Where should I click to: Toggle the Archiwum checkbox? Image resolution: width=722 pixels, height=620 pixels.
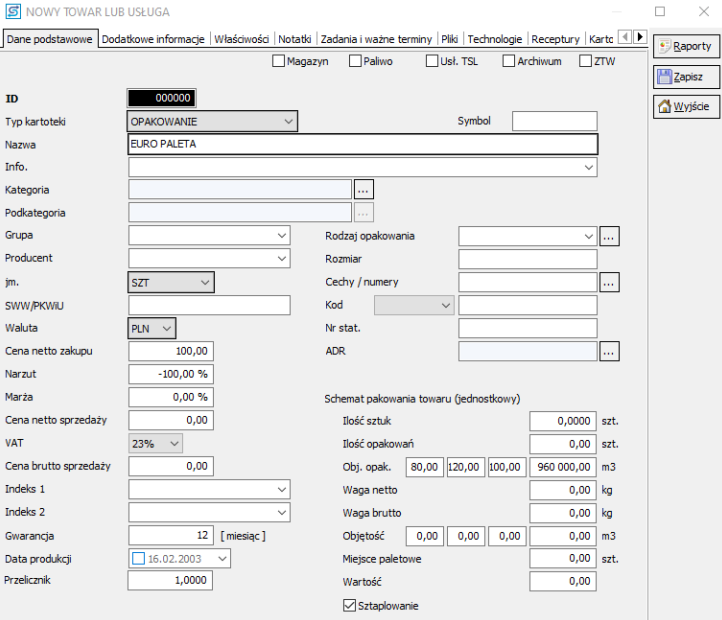509,61
